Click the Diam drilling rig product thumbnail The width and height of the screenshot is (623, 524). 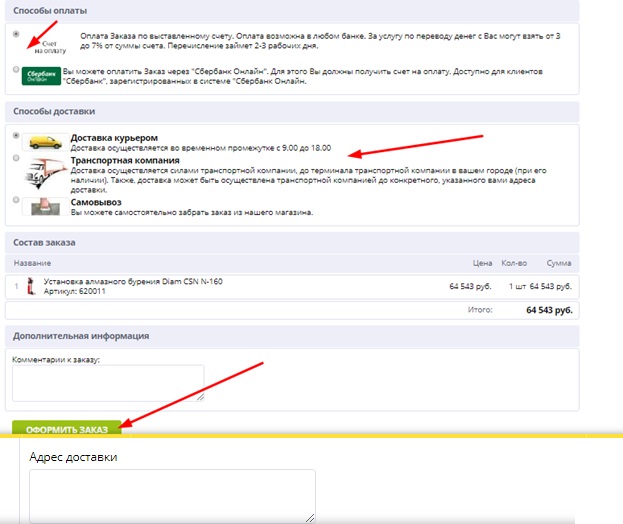[x=31, y=286]
